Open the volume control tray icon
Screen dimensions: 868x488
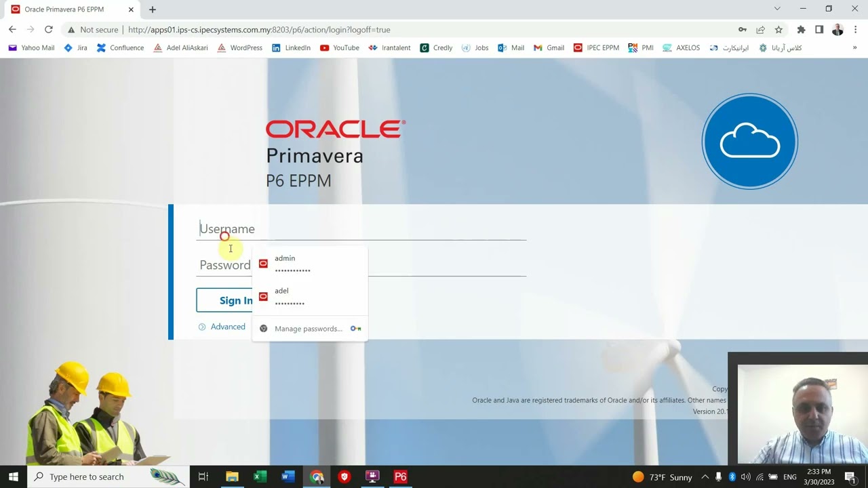[x=746, y=477]
